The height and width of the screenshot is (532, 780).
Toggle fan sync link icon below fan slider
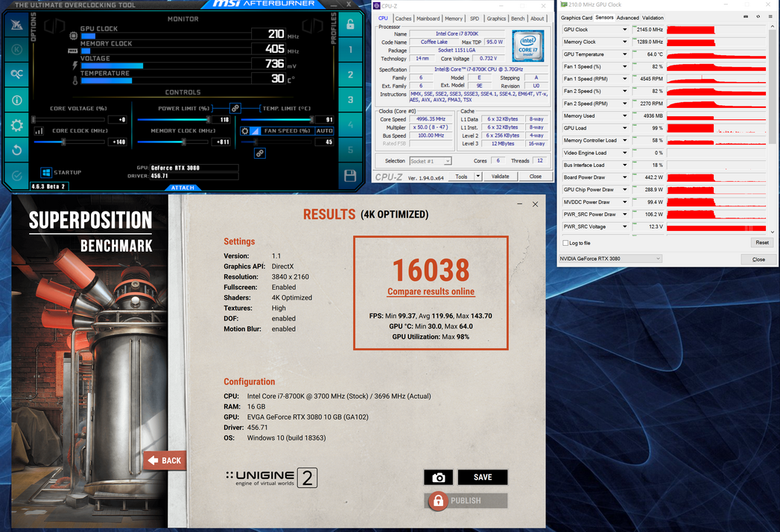tap(260, 153)
